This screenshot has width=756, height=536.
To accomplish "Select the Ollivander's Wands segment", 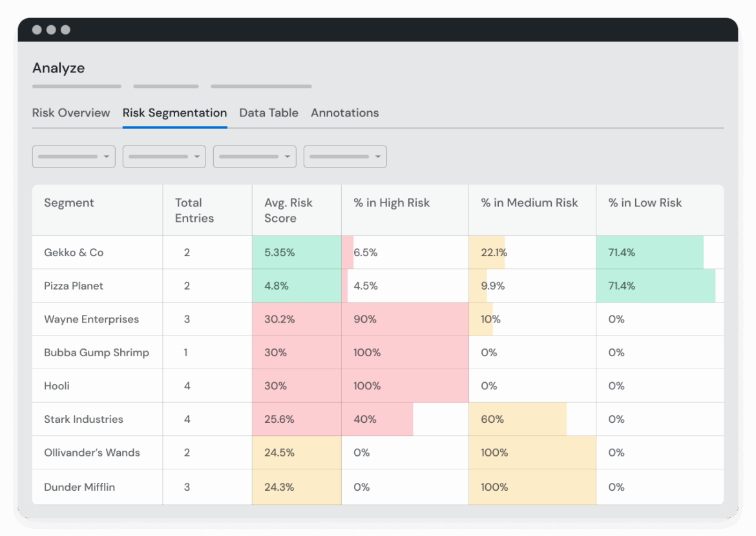I will [92, 453].
